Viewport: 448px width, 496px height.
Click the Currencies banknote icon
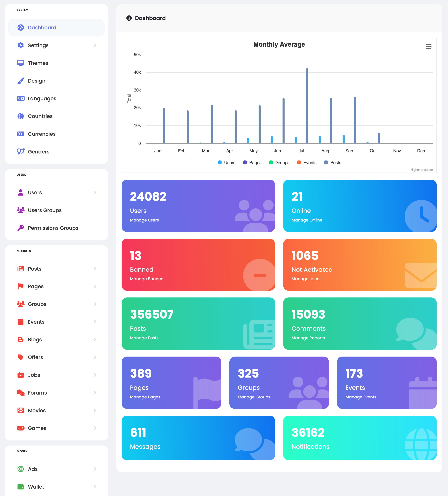pos(21,134)
